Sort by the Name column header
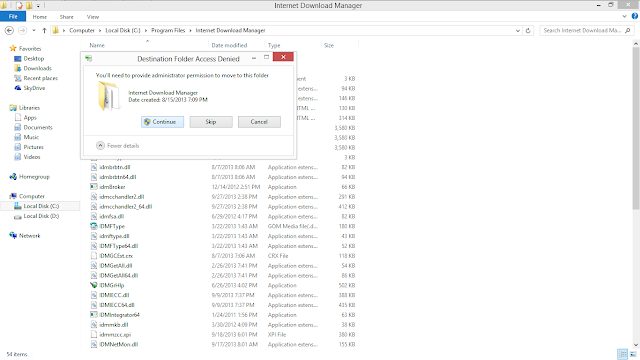 97,45
